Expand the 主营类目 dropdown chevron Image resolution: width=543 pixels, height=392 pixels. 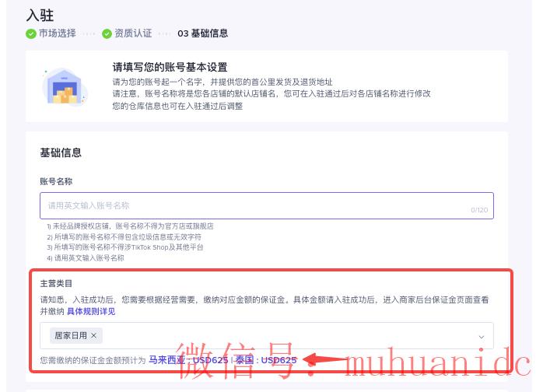(482, 337)
